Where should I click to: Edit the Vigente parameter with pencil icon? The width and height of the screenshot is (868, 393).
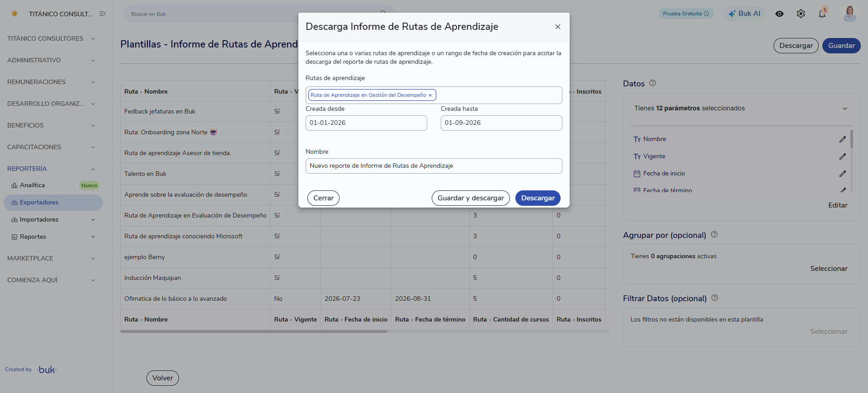(842, 156)
